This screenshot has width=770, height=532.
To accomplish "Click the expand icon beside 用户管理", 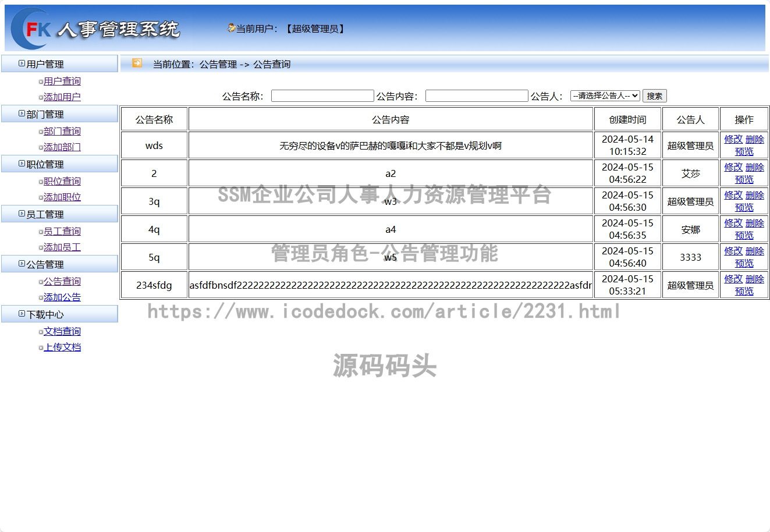I will pos(22,63).
